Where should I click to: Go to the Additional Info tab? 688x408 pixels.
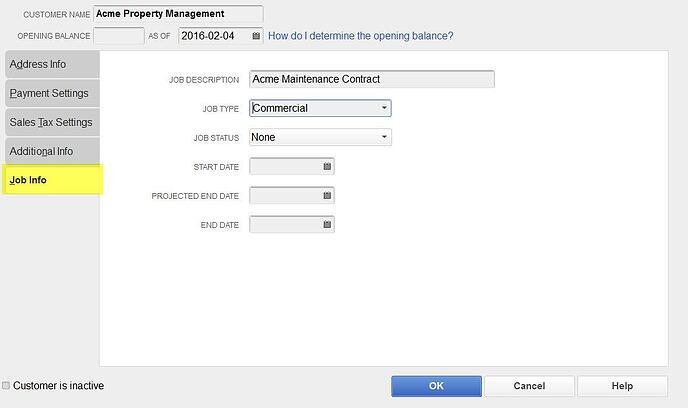coord(52,151)
